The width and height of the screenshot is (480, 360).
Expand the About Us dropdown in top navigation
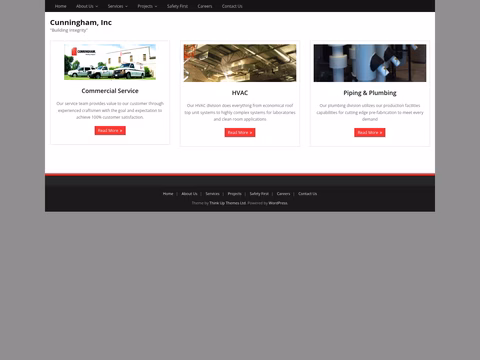coord(87,6)
